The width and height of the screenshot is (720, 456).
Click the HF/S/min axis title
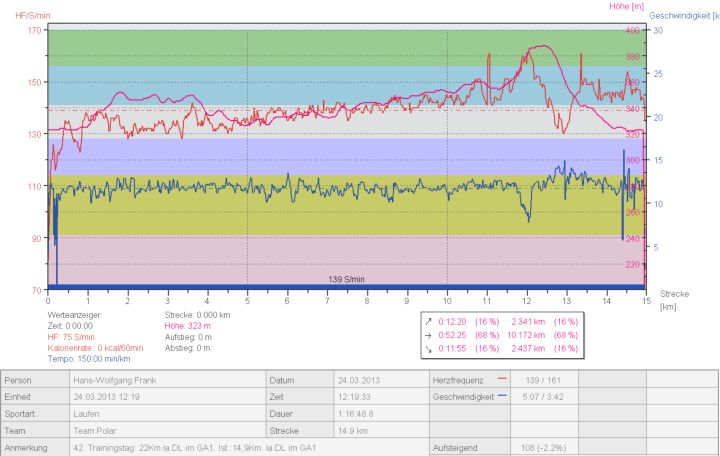[x=34, y=13]
